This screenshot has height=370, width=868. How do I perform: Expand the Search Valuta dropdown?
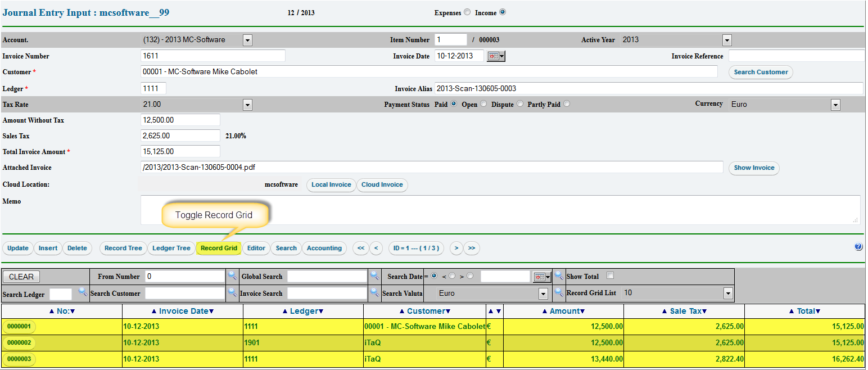[x=543, y=294]
